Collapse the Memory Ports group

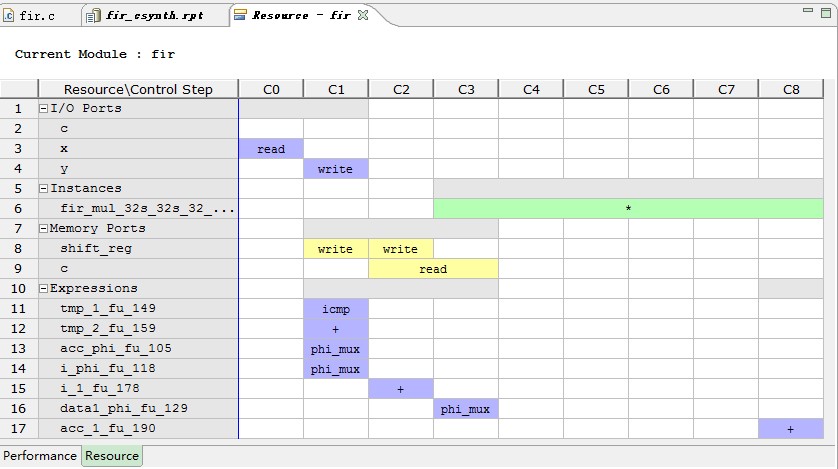click(43, 228)
